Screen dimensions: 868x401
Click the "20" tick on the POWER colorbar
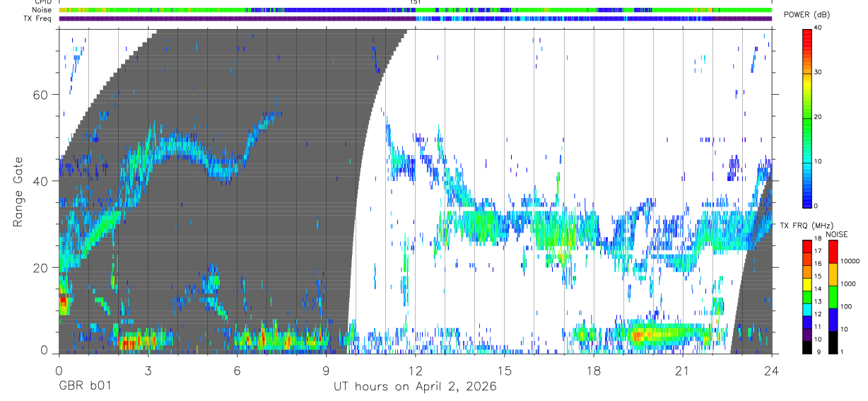819,117
